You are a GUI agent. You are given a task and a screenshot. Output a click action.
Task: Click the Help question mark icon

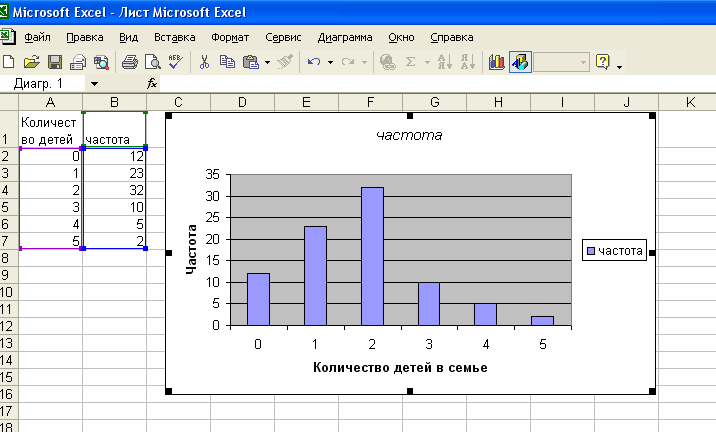603,62
